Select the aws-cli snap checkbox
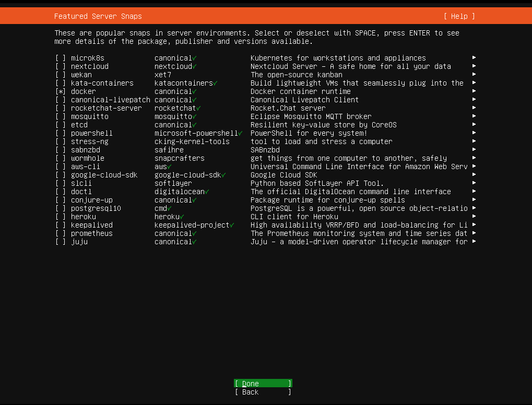Image resolution: width=532 pixels, height=405 pixels. [x=60, y=166]
